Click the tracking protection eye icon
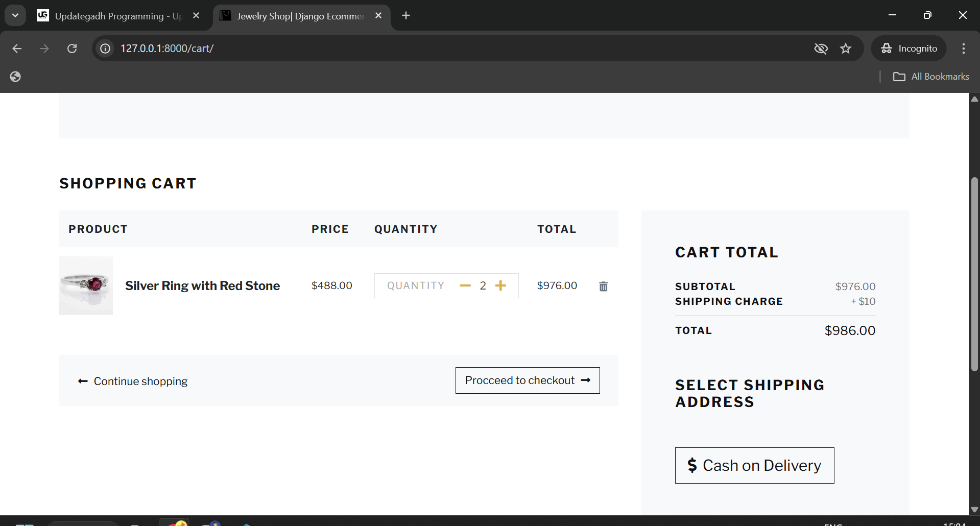 821,49
